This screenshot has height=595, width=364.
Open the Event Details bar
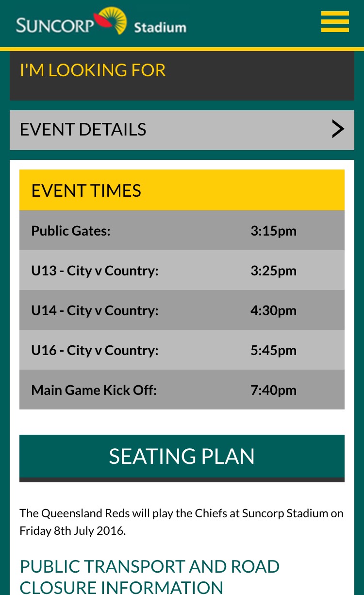coord(182,130)
